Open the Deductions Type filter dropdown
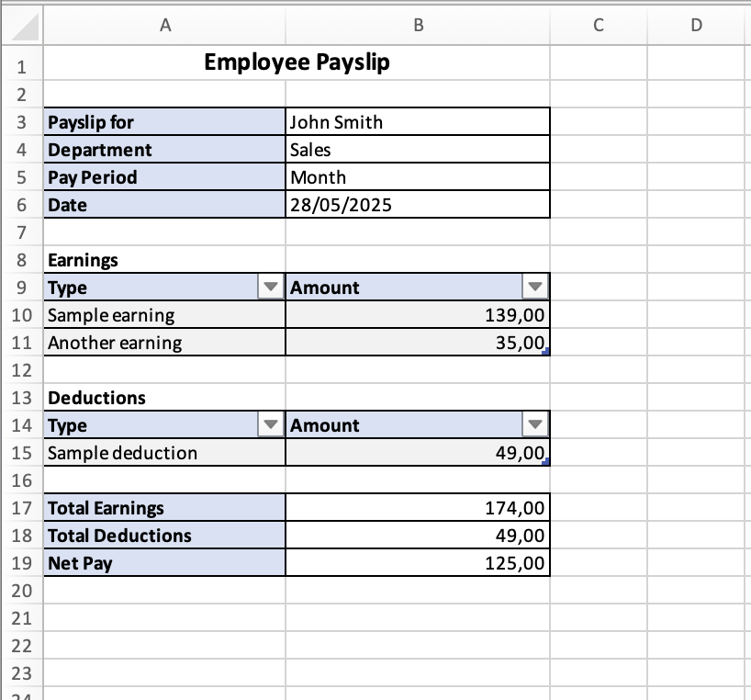Viewport: 751px width, 700px height. tap(271, 424)
